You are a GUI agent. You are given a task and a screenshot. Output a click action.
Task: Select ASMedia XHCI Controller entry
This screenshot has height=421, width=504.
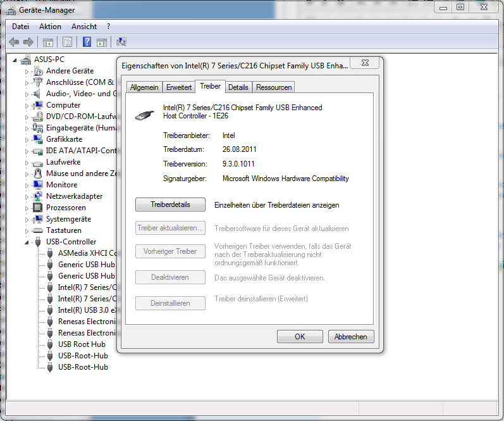coord(87,253)
